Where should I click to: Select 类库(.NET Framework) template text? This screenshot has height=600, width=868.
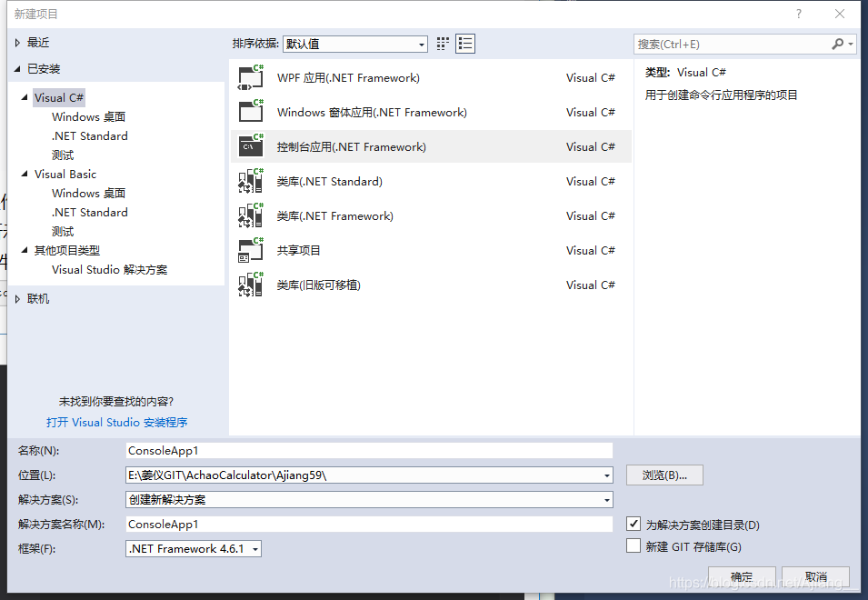pos(334,215)
